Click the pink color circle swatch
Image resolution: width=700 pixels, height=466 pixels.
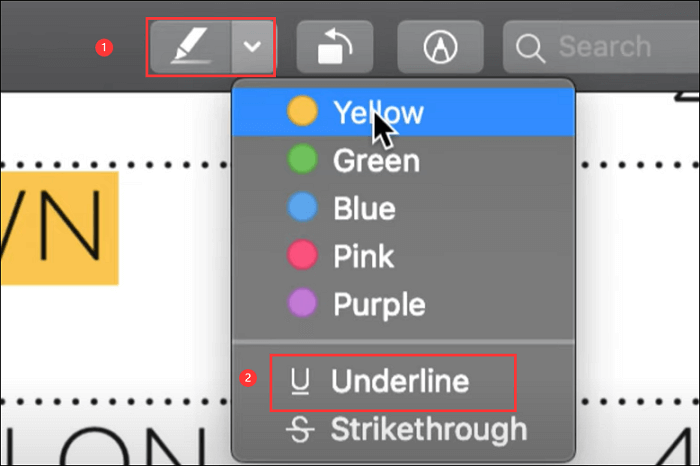[x=301, y=255]
